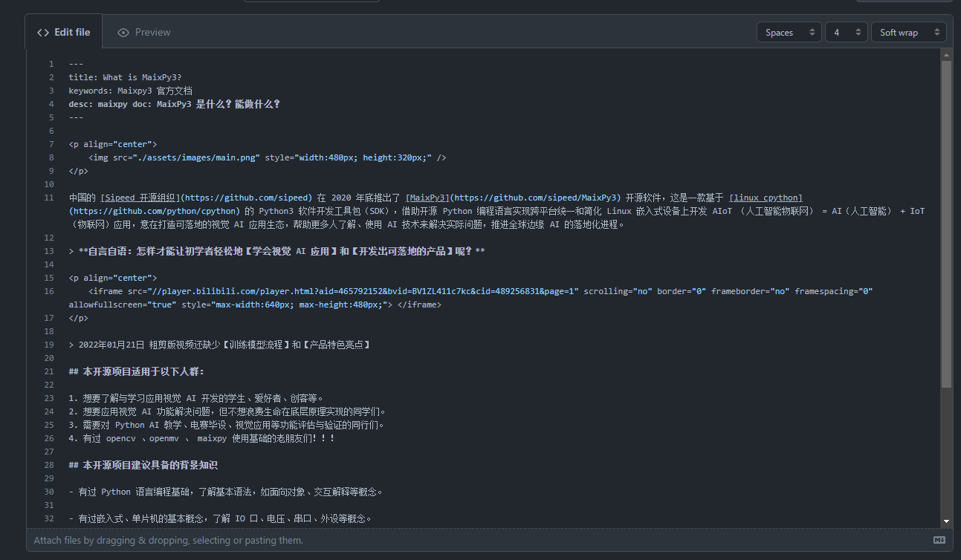This screenshot has height=560, width=961.
Task: Click list item '3. 需要对 Python AI 教学'
Action: click(x=226, y=425)
